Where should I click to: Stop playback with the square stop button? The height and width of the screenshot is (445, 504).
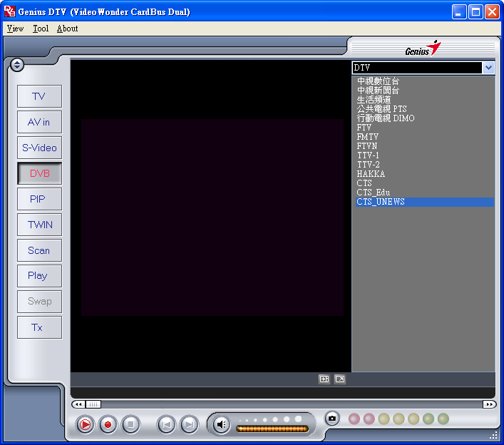(131, 425)
